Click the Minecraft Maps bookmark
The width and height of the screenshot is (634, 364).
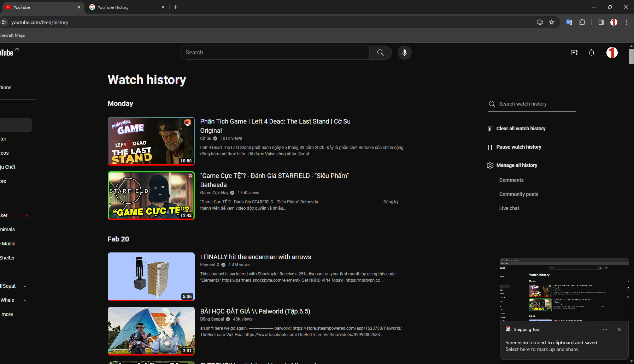(12, 35)
